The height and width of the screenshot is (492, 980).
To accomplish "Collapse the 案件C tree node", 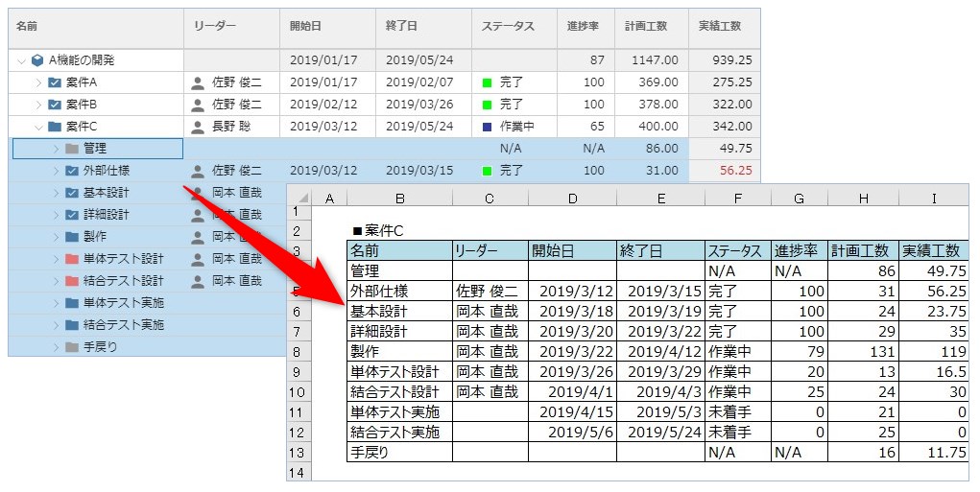I will click(38, 127).
